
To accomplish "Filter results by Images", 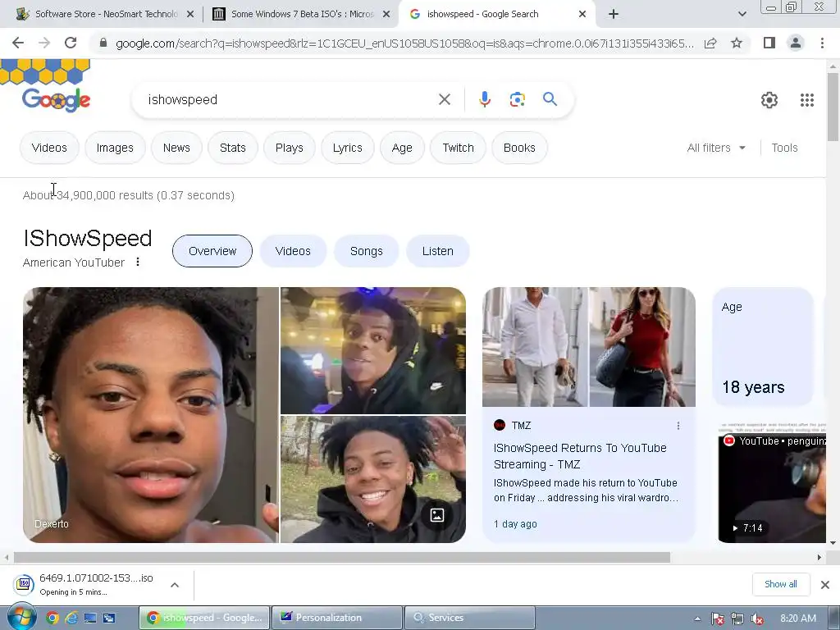I will point(115,148).
